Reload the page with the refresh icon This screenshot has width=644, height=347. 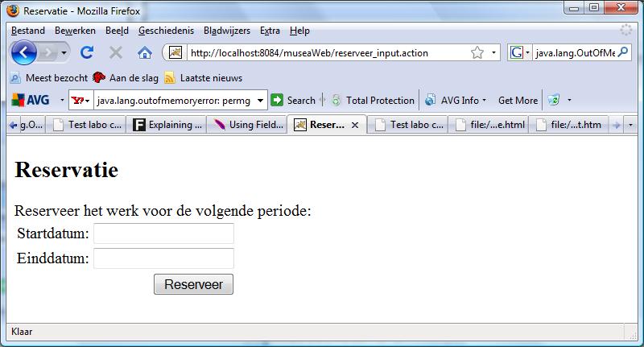coord(87,52)
